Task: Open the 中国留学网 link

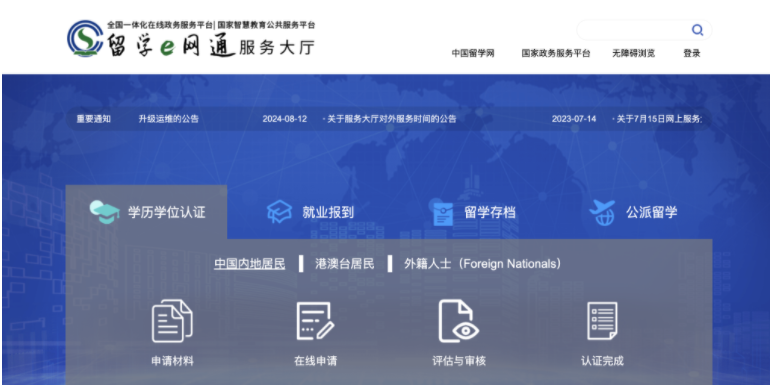Action: [x=473, y=54]
